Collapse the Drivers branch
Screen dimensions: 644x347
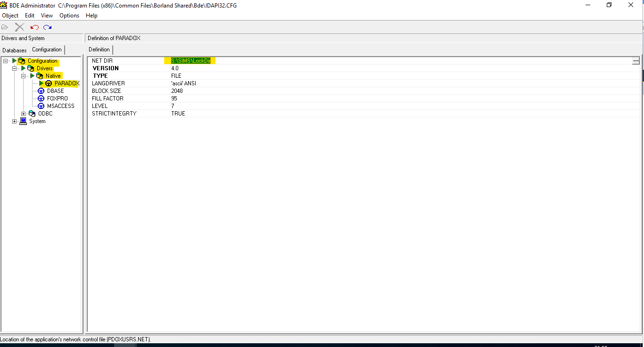point(15,68)
